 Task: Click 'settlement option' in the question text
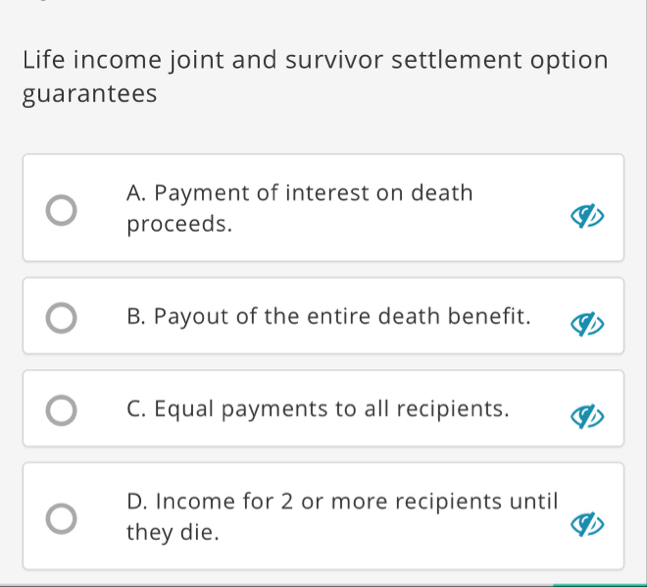point(500,60)
